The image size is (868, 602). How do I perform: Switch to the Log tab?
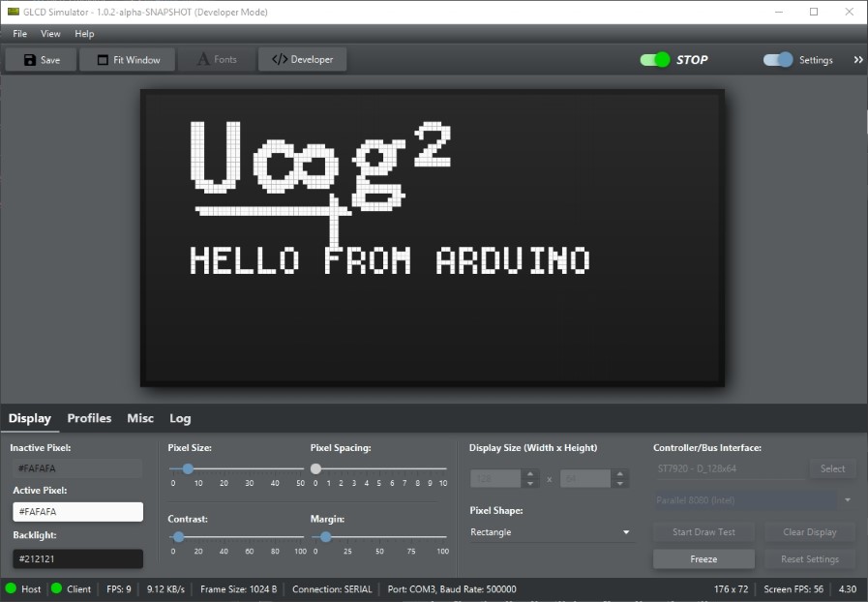tap(180, 418)
